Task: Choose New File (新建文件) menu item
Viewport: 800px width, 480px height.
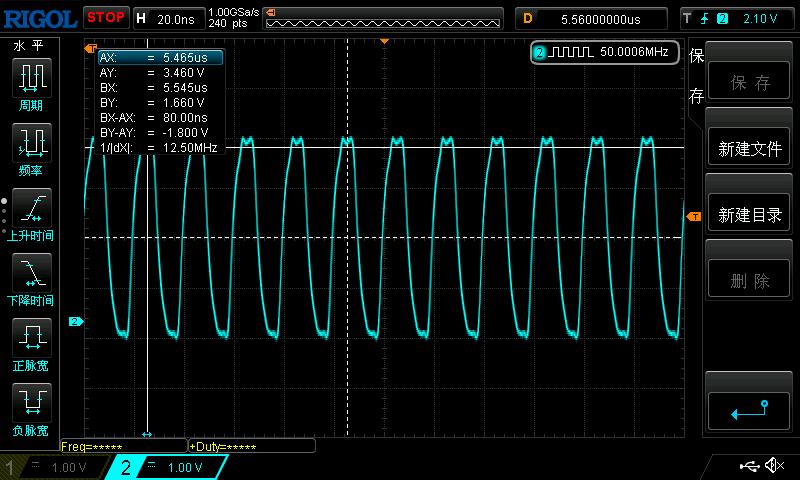Action: (750, 149)
